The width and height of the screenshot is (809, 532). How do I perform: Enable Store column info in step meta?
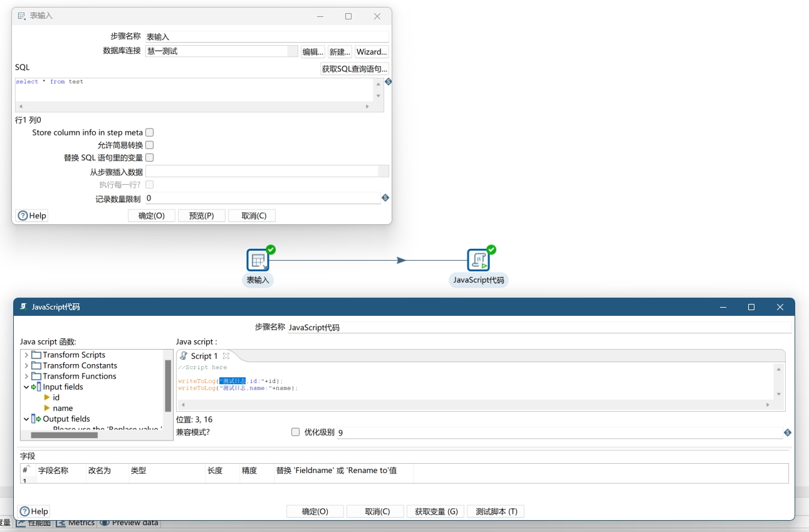point(149,133)
